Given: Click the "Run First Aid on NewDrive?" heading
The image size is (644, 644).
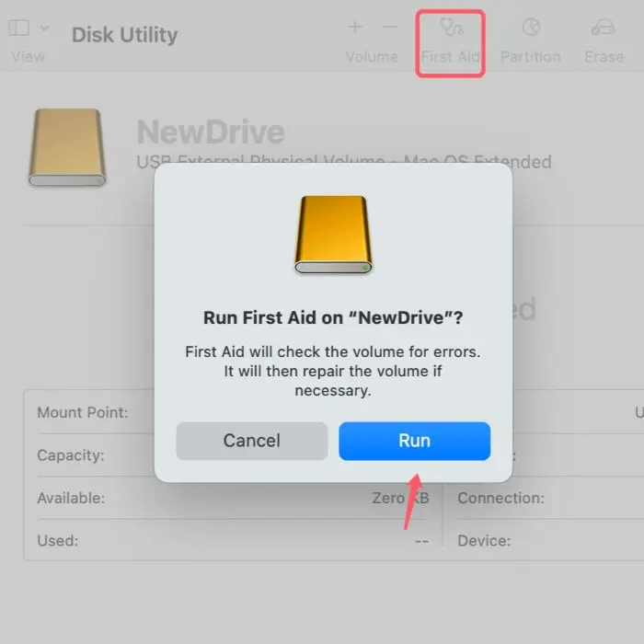Looking at the screenshot, I should pos(333,317).
